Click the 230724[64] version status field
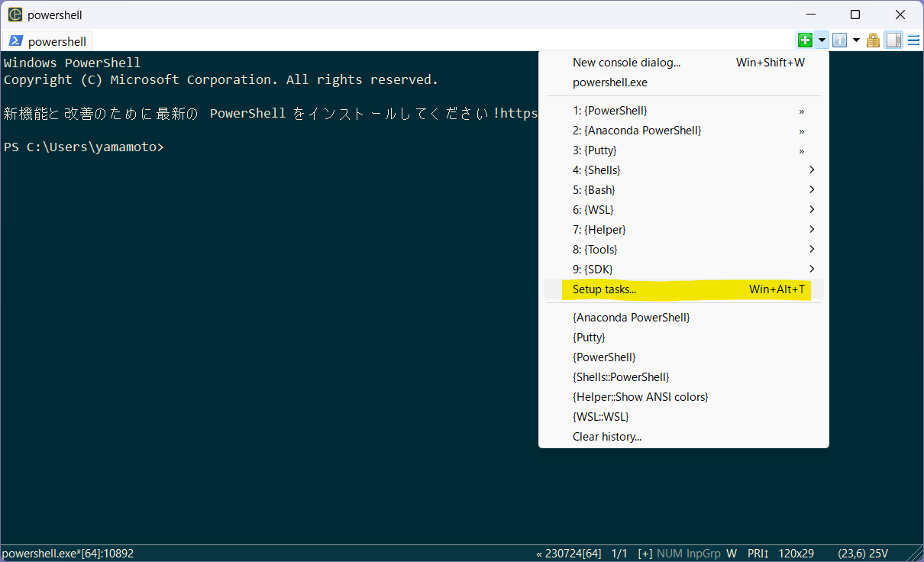Viewport: 924px width, 562px height. [x=568, y=554]
